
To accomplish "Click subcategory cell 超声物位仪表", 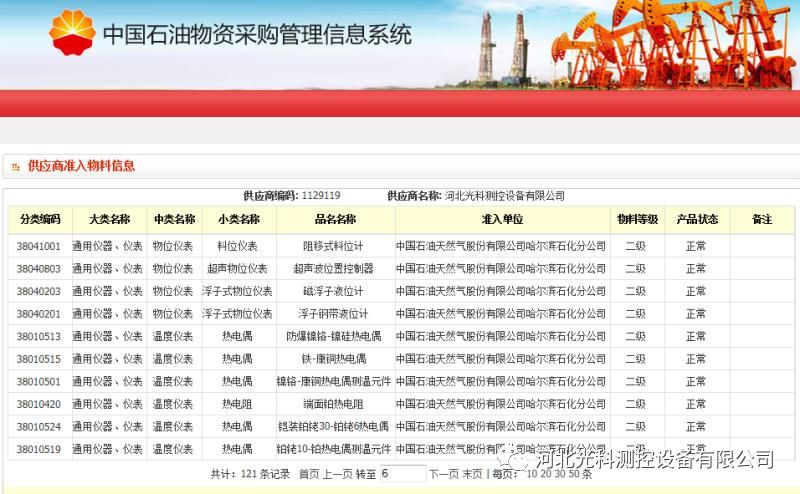I will [237, 269].
